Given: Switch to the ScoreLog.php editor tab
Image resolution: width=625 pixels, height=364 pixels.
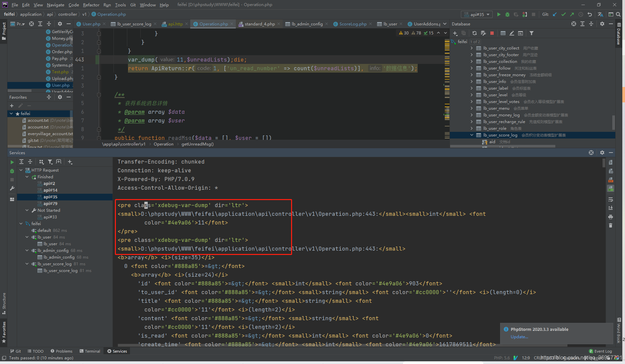Looking at the screenshot, I should click(x=353, y=24).
